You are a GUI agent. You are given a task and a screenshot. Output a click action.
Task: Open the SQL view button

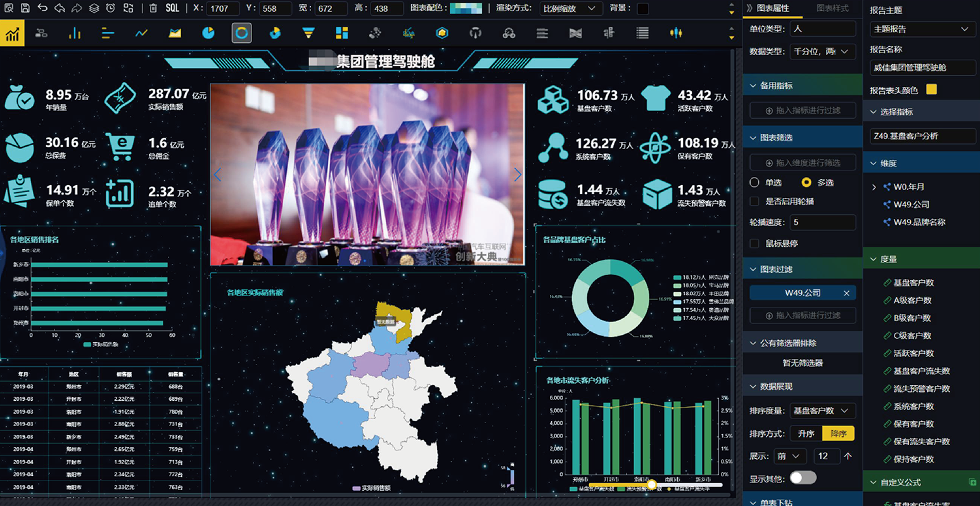[172, 8]
